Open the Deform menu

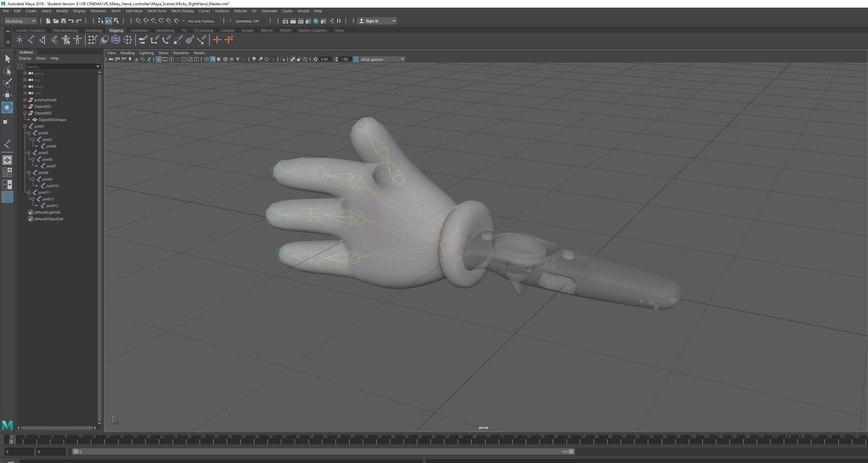pos(240,11)
